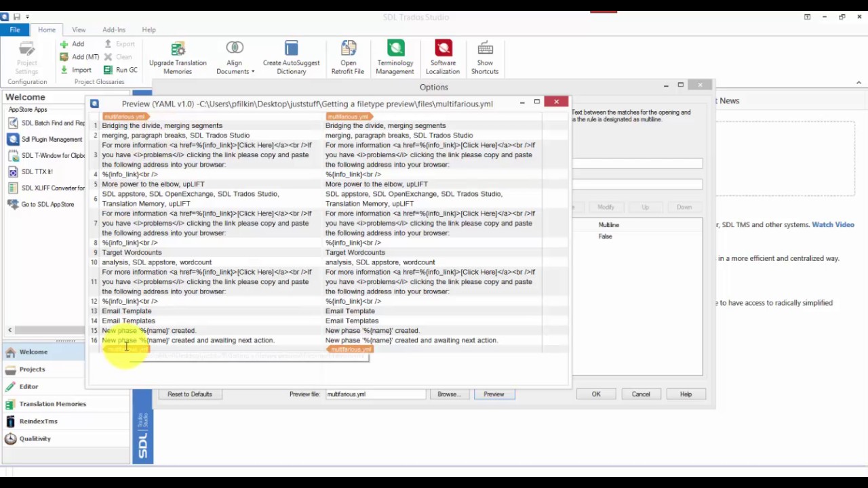Maximize the Preview (YAML) window
Screen dimensions: 868x488
(537, 102)
